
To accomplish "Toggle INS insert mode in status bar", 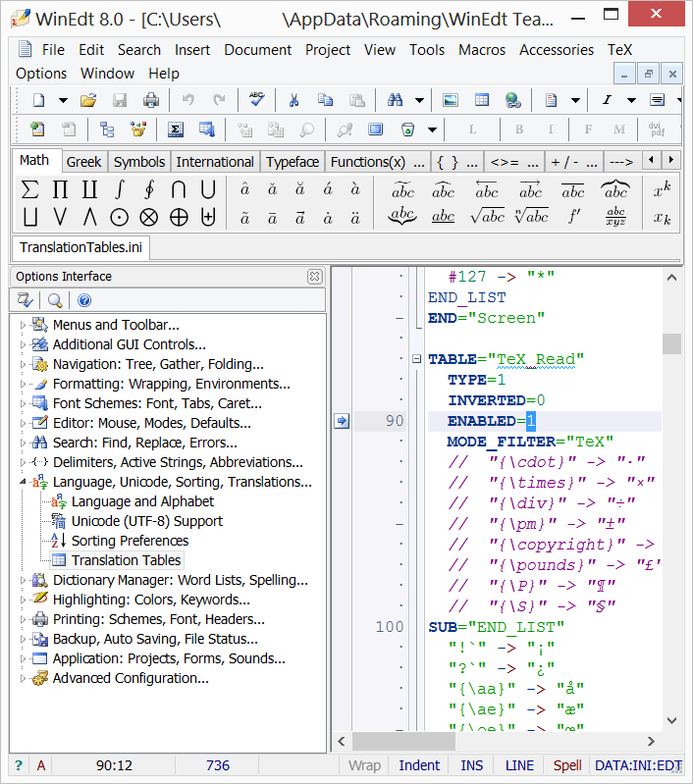I will point(472,765).
